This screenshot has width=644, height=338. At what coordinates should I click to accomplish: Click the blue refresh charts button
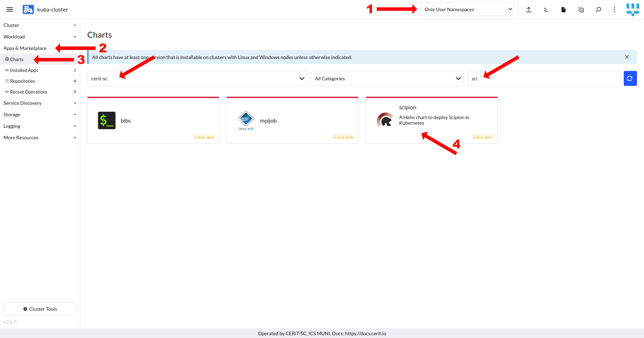coord(630,79)
